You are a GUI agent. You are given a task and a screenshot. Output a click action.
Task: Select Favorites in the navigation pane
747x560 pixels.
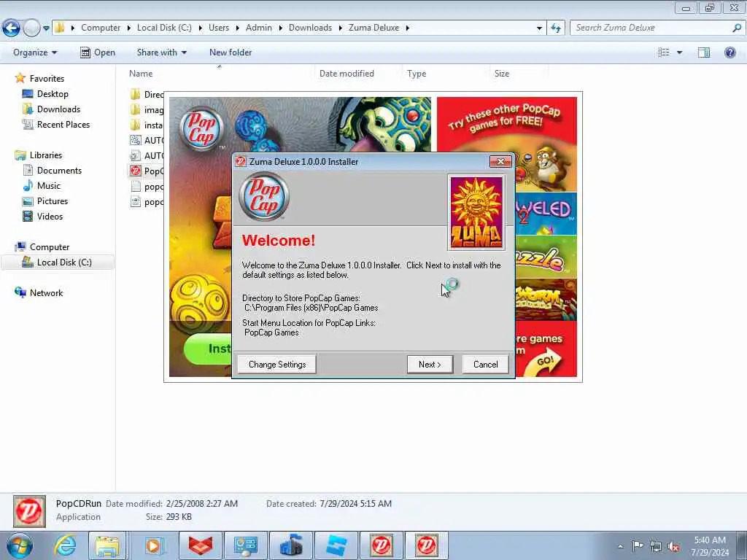pos(47,79)
